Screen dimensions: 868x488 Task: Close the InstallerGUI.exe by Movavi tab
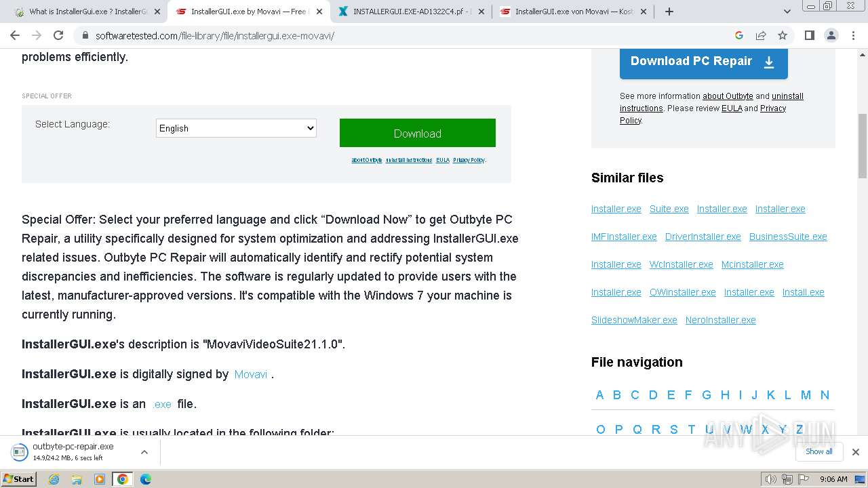click(319, 12)
